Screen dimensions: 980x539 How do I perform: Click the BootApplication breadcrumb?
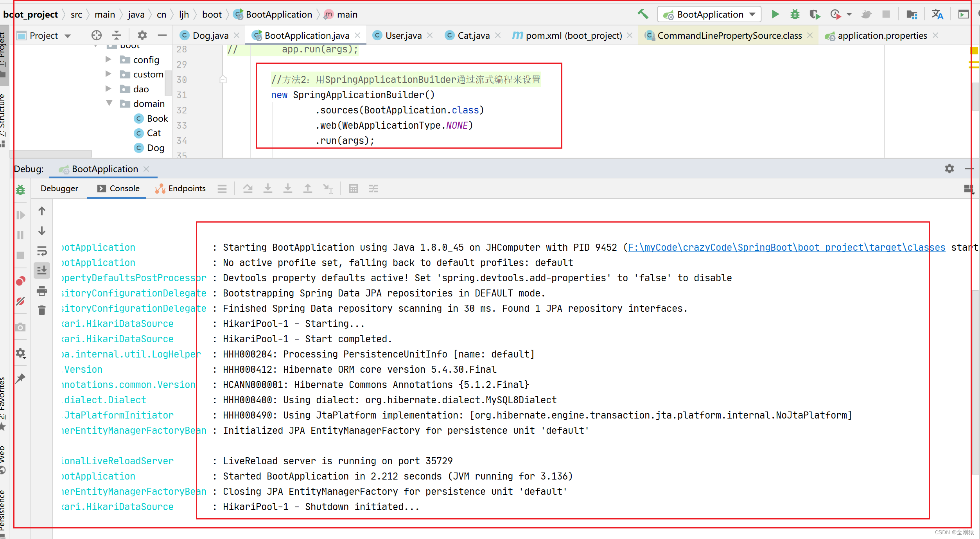pyautogui.click(x=273, y=14)
